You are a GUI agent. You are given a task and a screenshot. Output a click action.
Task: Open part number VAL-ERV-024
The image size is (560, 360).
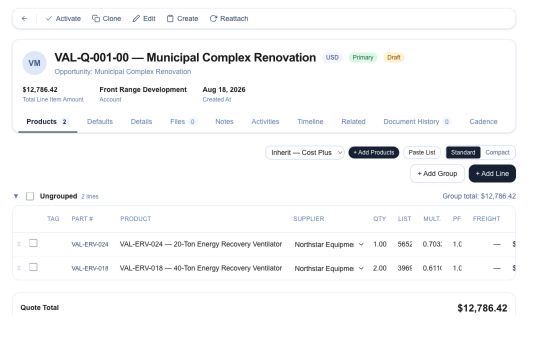[90, 244]
